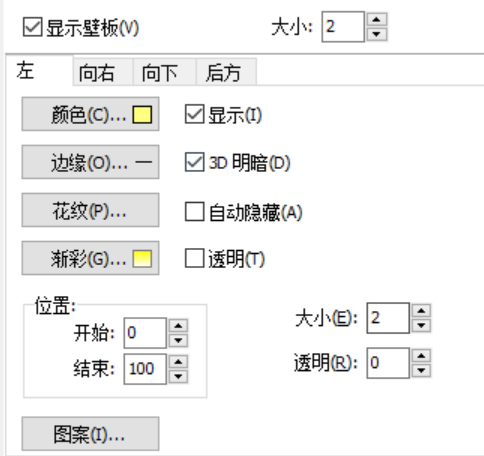Image resolution: width=484 pixels, height=456 pixels.
Task: Decrease the top 大小 value with down arrow
Action: (x=377, y=34)
